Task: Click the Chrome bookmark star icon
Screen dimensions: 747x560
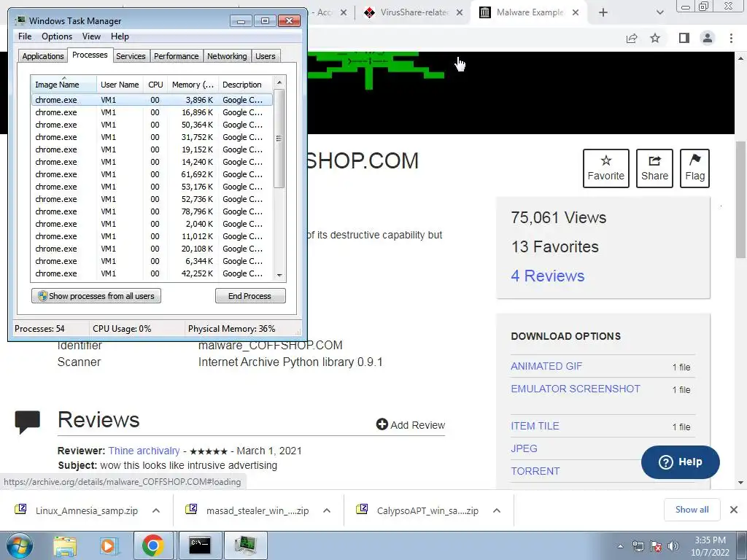Action: [655, 38]
